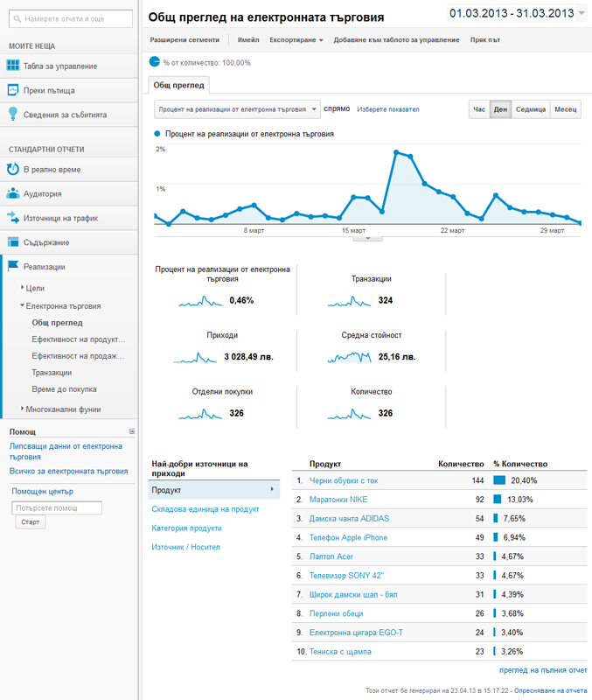This screenshot has height=700, width=592.
Task: Click the Източници на трафик arrow icon
Action: [x=13, y=218]
